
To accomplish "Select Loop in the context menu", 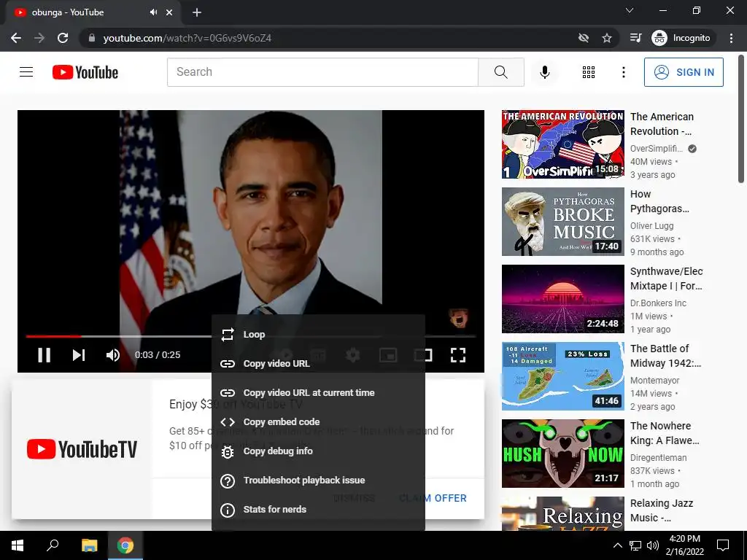I will (318, 334).
